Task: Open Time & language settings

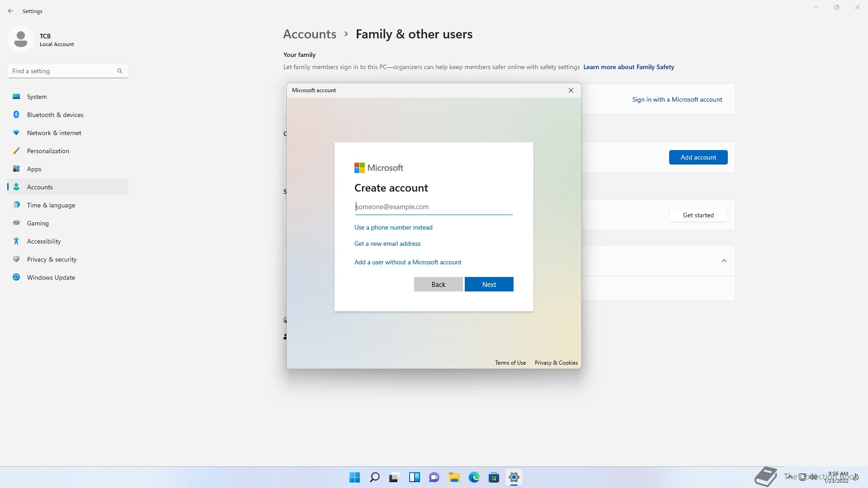Action: point(68,205)
